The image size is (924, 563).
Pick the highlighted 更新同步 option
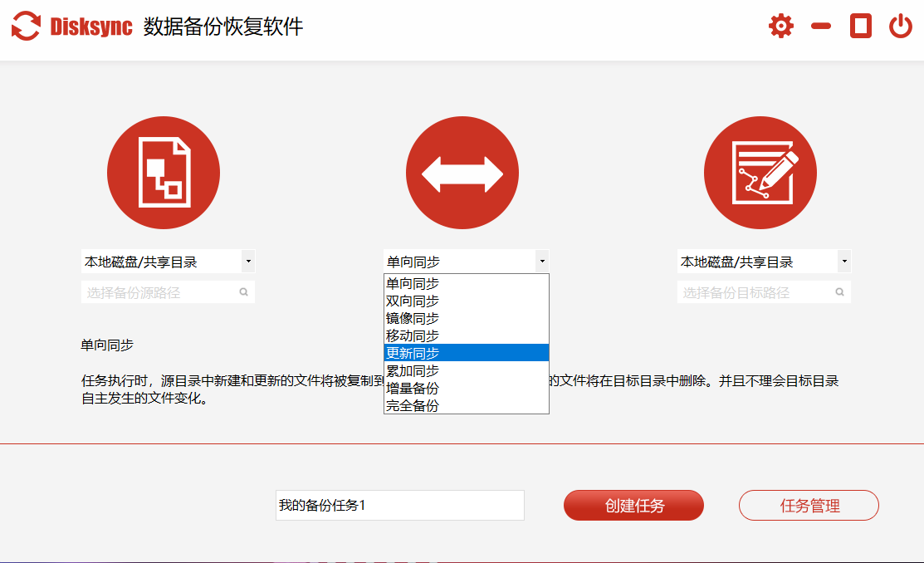(x=413, y=353)
